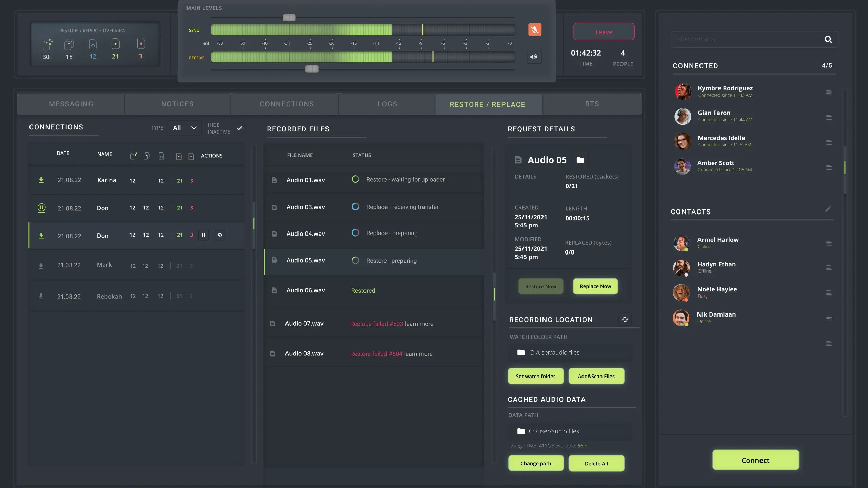This screenshot has width=868, height=488.
Task: Open the options menu for Armel Harlow
Action: click(829, 243)
